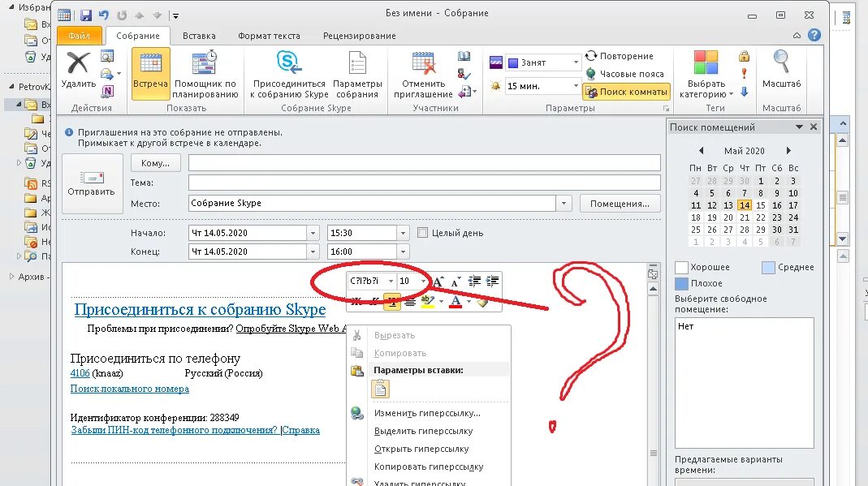Set low importance blue down arrow
Viewport: 868px width, 486px height.
click(744, 91)
